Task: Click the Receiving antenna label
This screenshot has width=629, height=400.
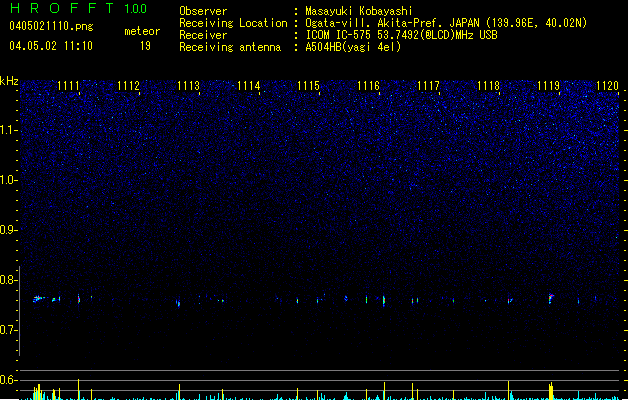Action: tap(230, 47)
